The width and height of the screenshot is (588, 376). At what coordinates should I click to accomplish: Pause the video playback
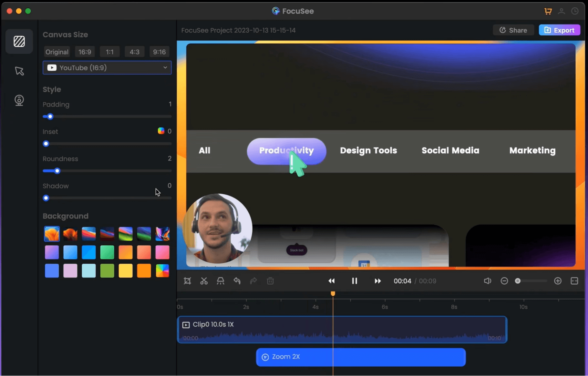click(355, 281)
